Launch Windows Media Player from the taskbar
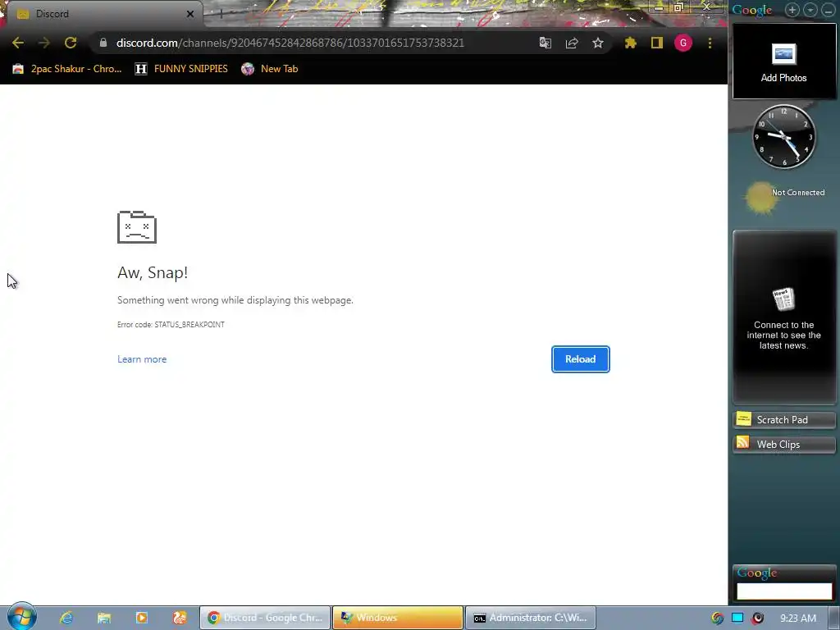840x630 pixels. (x=142, y=618)
